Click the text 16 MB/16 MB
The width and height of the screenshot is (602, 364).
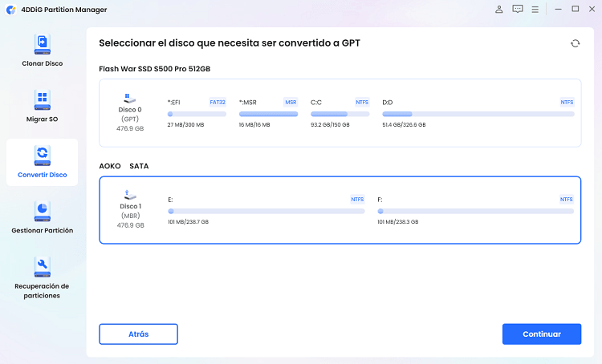pyautogui.click(x=254, y=124)
